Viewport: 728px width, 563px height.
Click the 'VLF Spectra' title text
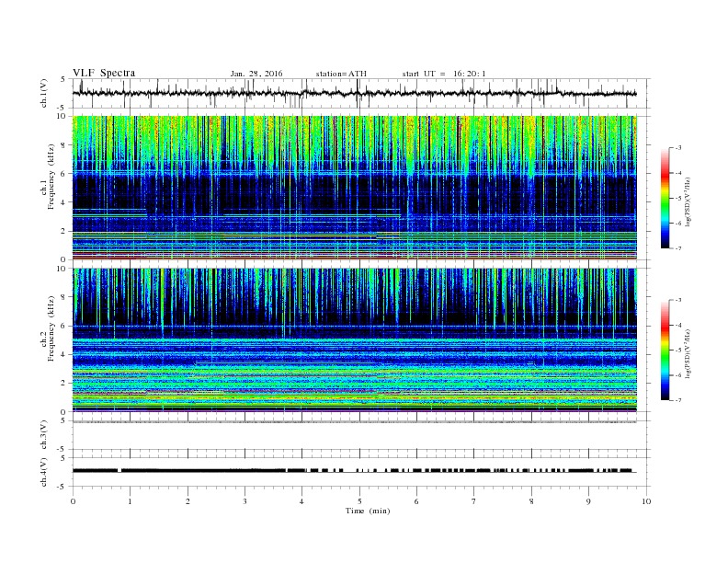point(104,73)
